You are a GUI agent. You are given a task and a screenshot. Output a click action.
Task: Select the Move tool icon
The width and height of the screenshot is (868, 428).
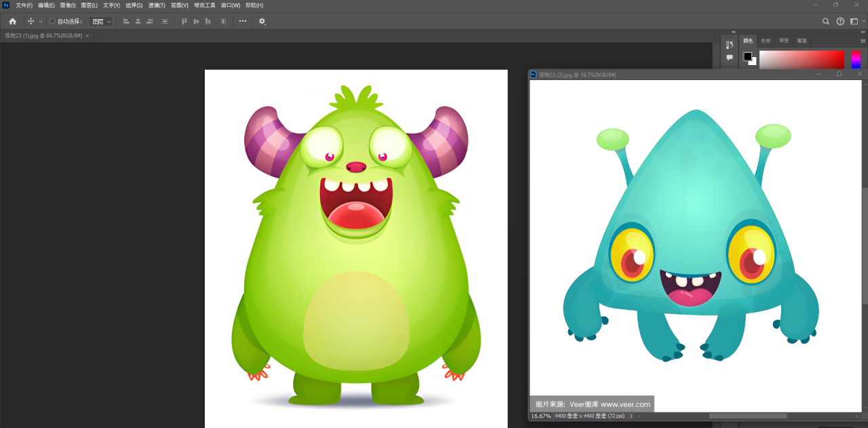(x=31, y=21)
